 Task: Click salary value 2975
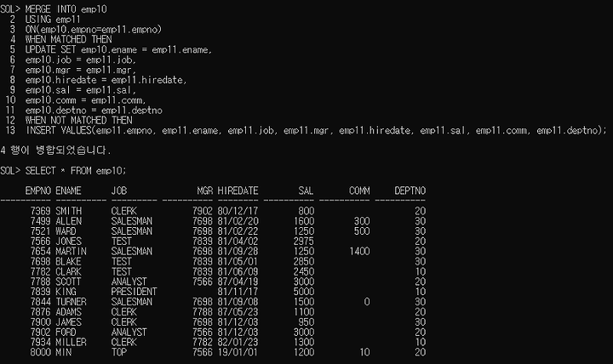coord(304,242)
